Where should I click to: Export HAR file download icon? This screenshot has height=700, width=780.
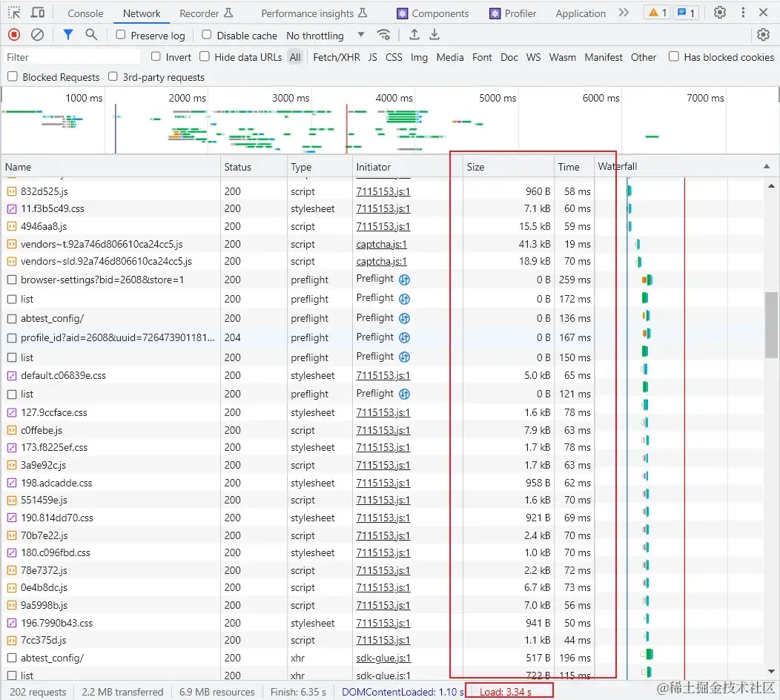point(434,34)
